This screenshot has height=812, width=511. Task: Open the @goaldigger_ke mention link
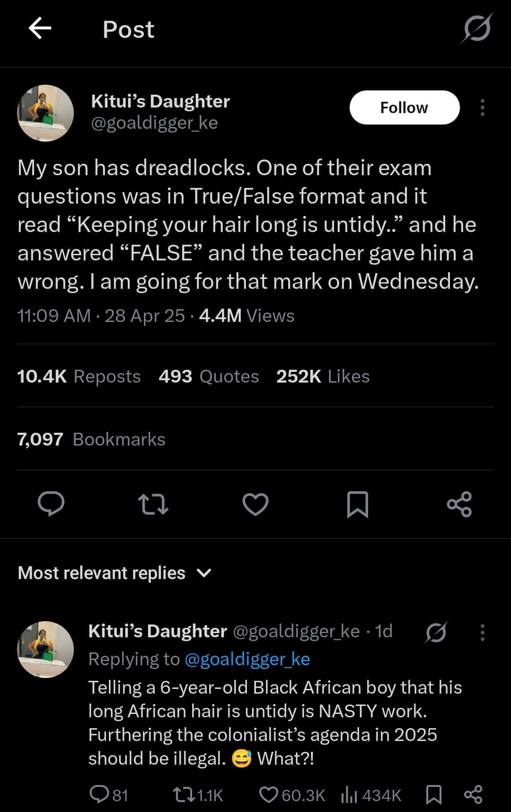click(247, 659)
